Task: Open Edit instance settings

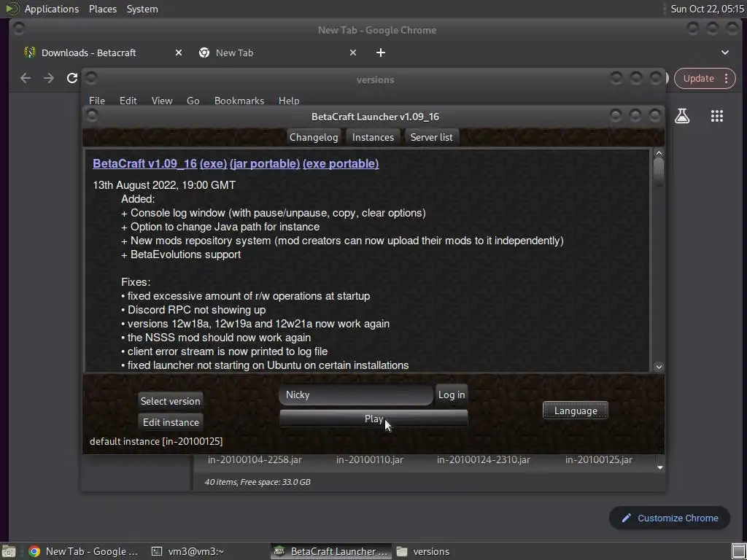Action: [x=171, y=422]
